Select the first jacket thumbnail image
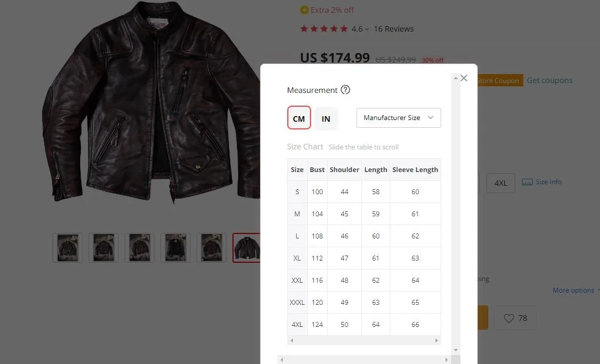This screenshot has height=364, width=600. tap(68, 247)
